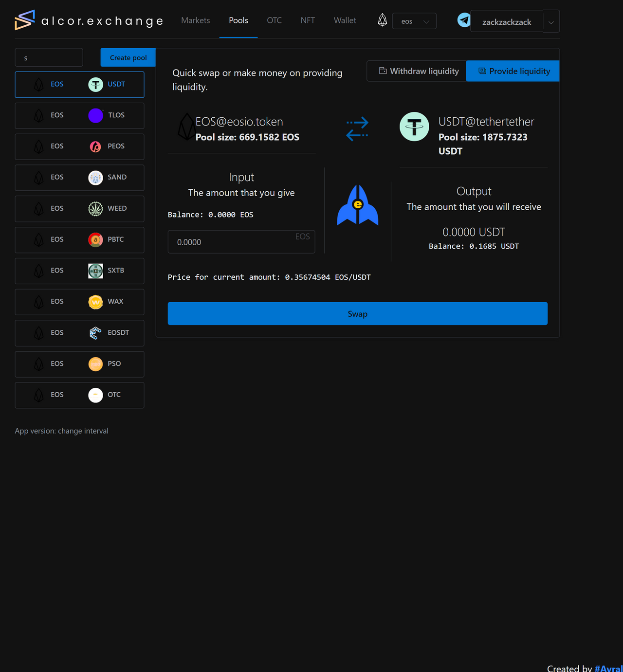This screenshot has width=623, height=672.
Task: Click the '0.0000 USDT' output amount
Action: click(x=474, y=232)
